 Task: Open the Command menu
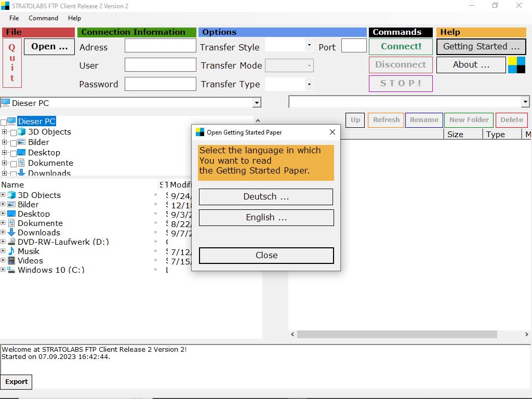(x=43, y=18)
